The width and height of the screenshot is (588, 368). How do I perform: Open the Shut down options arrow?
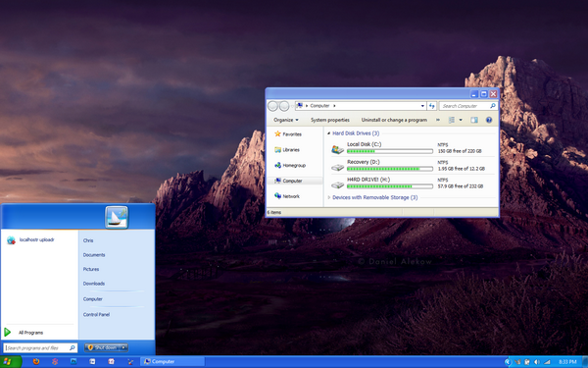point(123,347)
